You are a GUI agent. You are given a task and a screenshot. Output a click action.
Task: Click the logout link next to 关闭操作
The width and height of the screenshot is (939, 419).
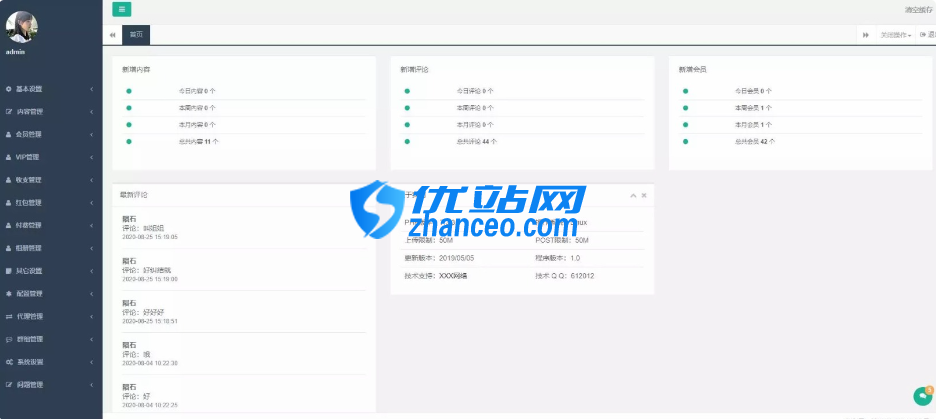[928, 35]
